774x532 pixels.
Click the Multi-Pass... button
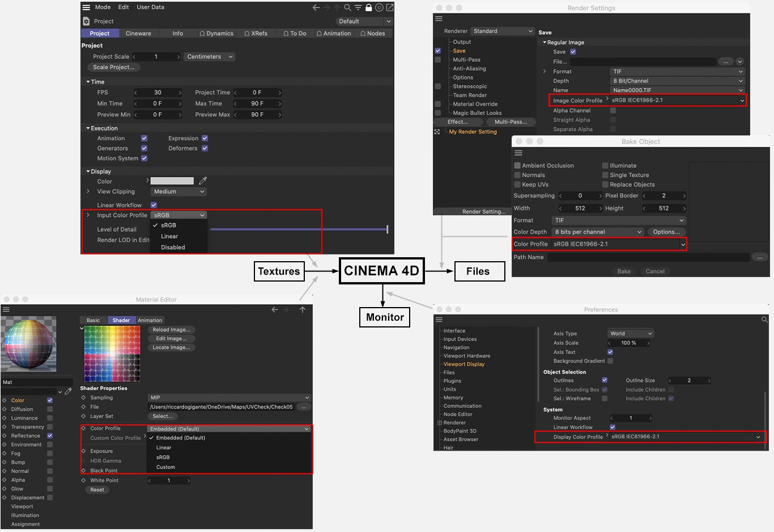(511, 122)
